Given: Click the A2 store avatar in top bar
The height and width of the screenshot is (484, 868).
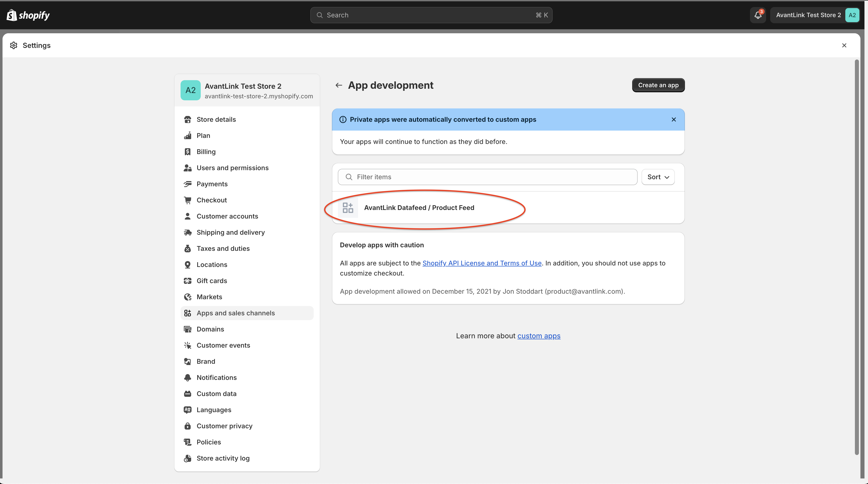Looking at the screenshot, I should (x=852, y=15).
